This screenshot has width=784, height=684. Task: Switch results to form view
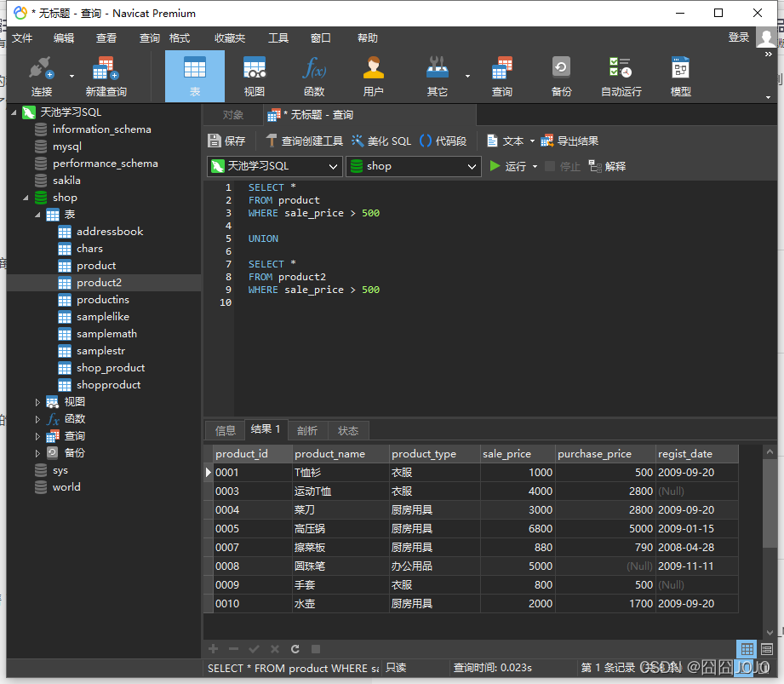pyautogui.click(x=767, y=649)
